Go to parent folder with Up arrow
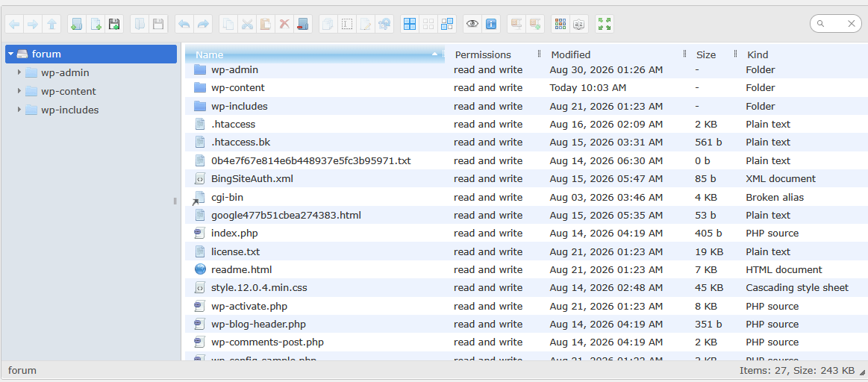The image size is (868, 382). 51,24
